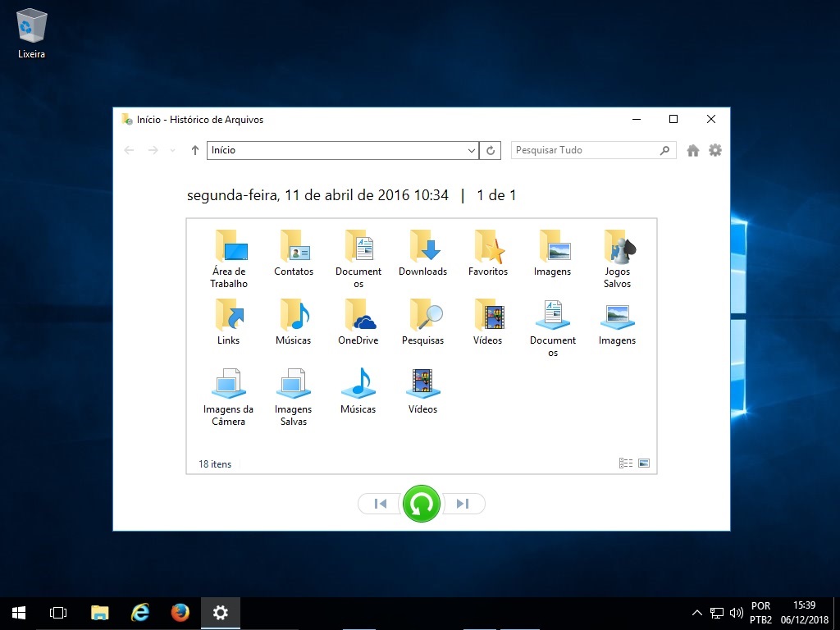Click the Pesquisar Tudo search field
This screenshot has width=840, height=630.
click(x=585, y=150)
